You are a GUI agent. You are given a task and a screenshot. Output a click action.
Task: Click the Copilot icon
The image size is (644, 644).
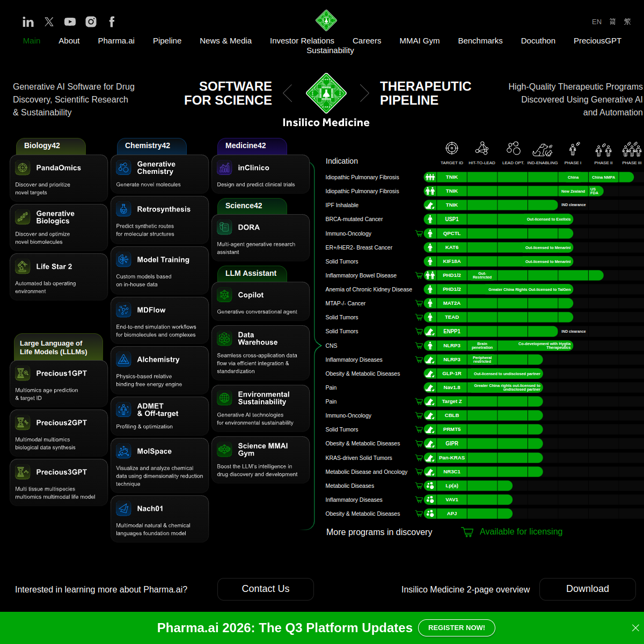pyautogui.click(x=224, y=295)
